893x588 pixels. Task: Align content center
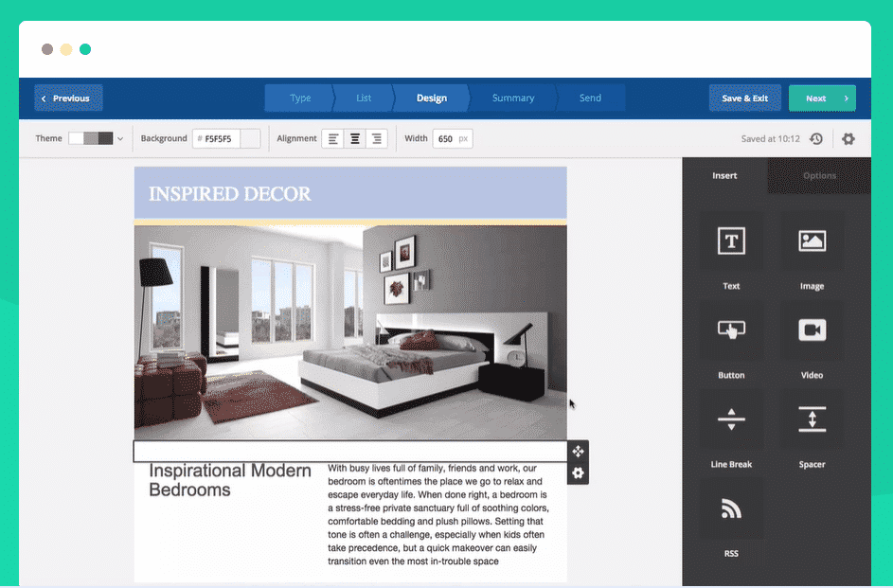click(355, 138)
